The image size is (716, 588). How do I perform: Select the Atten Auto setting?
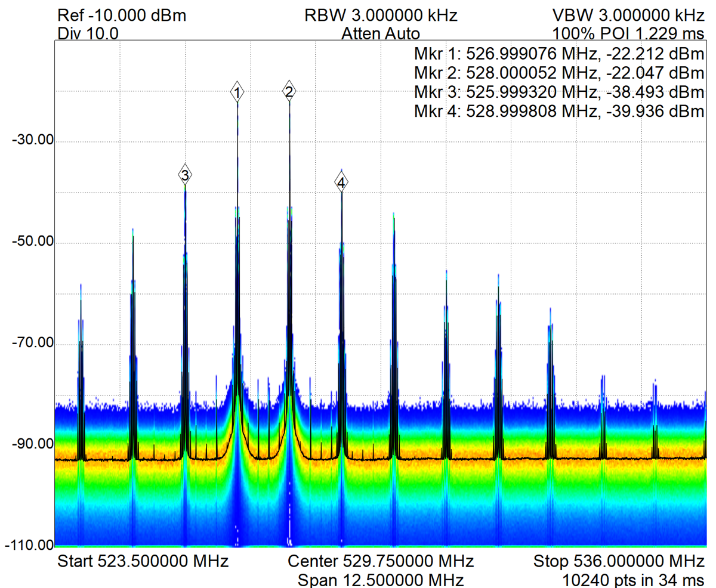pos(381,33)
